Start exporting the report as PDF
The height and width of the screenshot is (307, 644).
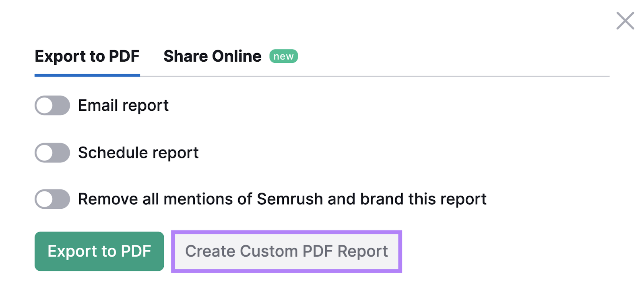(x=99, y=251)
